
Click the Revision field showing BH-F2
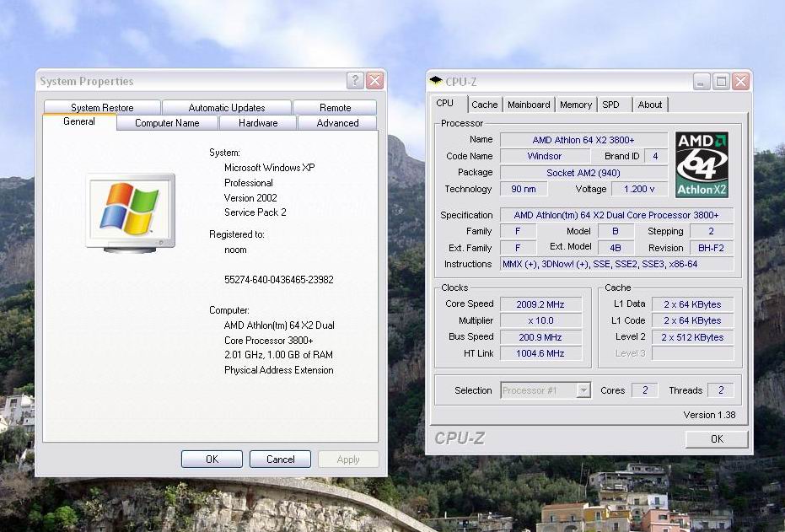pyautogui.click(x=712, y=248)
